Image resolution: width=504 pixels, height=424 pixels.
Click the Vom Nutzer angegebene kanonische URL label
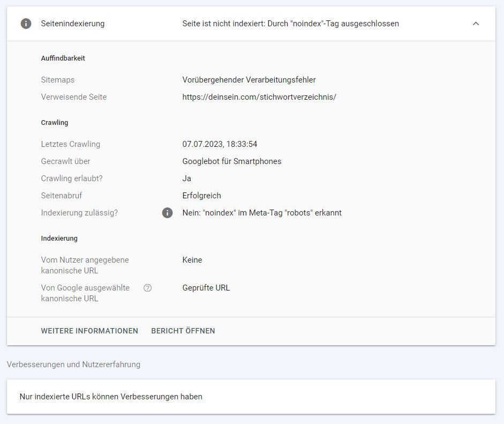[85, 265]
